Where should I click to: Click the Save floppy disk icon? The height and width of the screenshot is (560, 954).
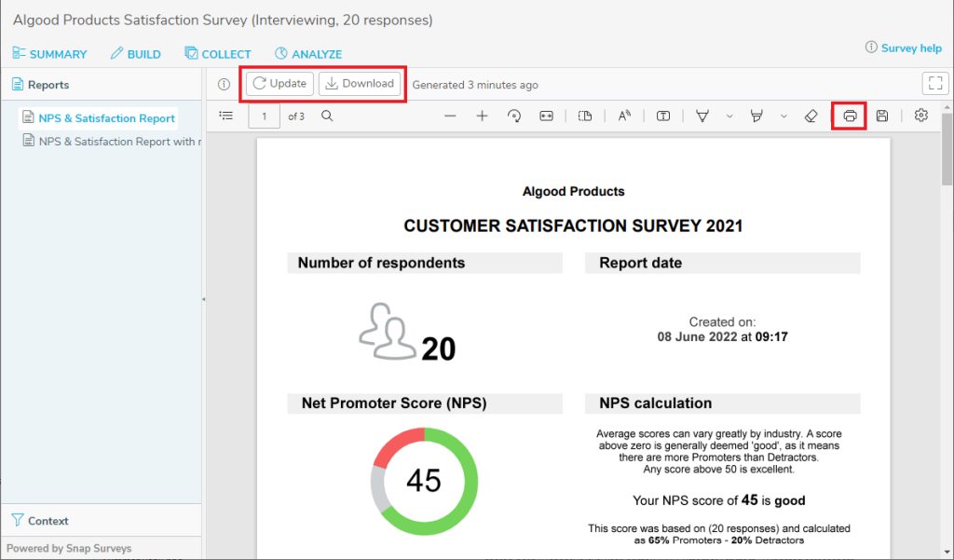tap(882, 116)
